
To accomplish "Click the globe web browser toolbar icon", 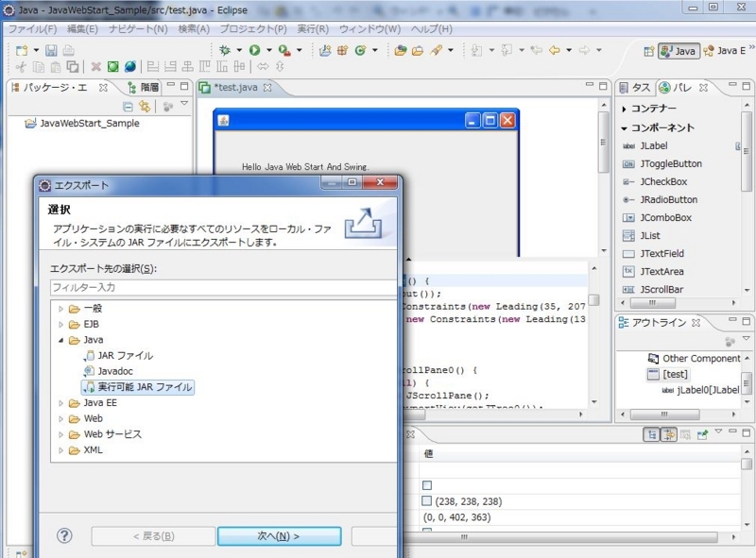I will 130,66.
